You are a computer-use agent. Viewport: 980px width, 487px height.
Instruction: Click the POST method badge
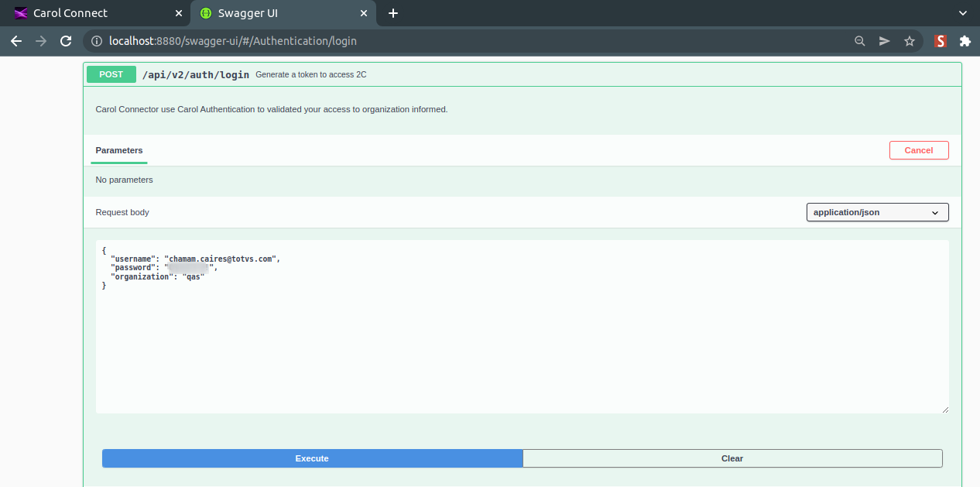tap(111, 74)
